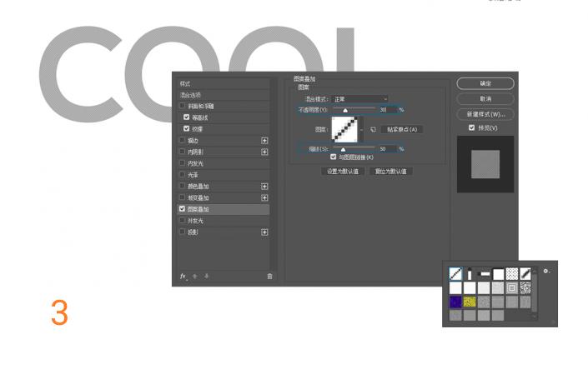Select the 图案叠加 effect row label
This screenshot has width=588, height=369.
pyautogui.click(x=198, y=209)
